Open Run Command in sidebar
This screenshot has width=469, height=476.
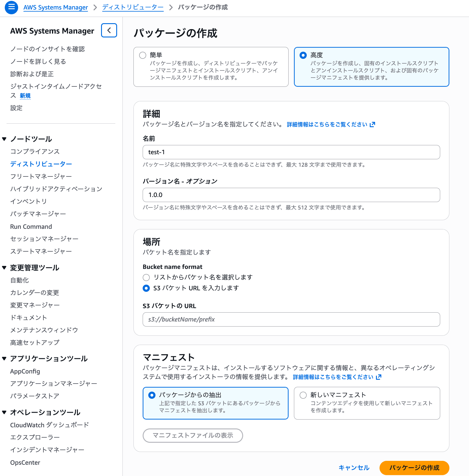pos(31,227)
